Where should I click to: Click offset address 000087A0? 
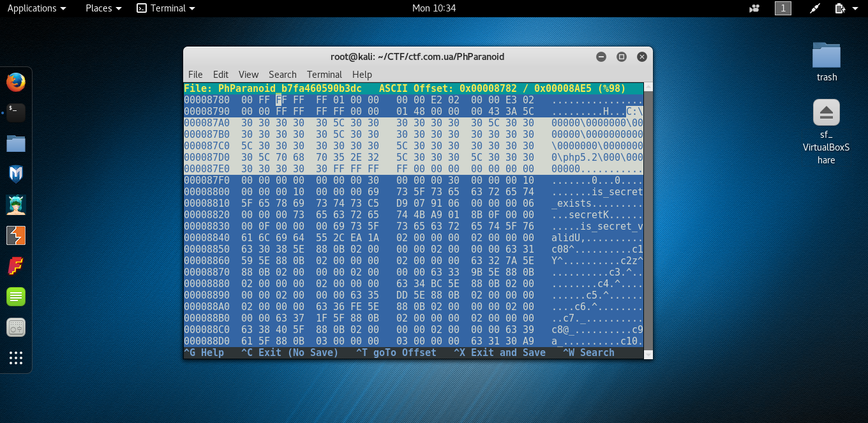tap(207, 123)
